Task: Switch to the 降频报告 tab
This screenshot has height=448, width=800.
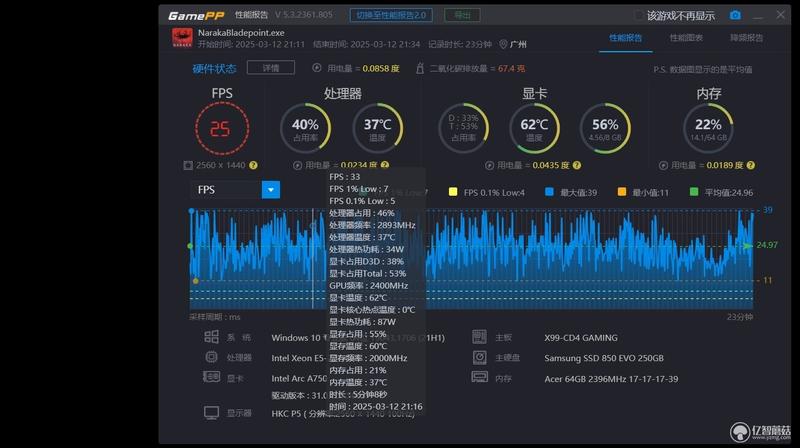Action: 746,38
